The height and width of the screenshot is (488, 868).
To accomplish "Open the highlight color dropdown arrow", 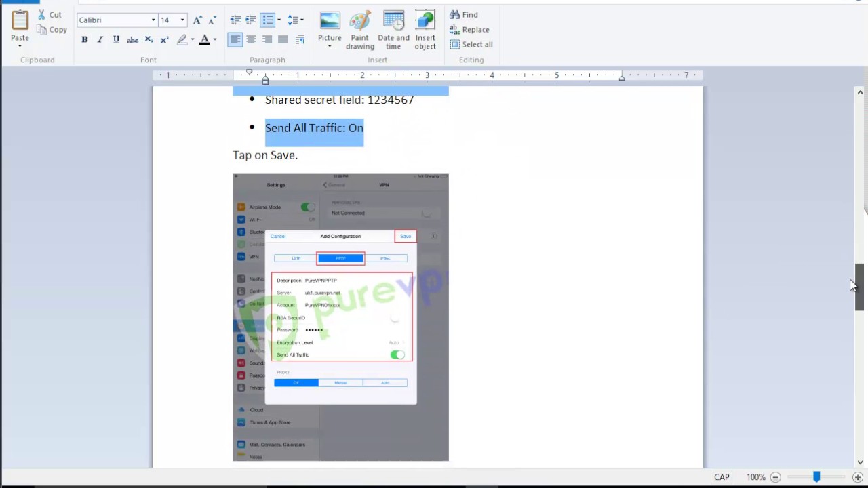I will pyautogui.click(x=193, y=40).
